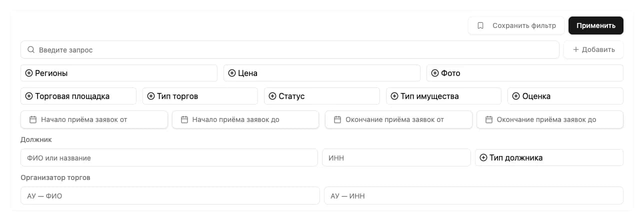Open the Регионы filter selector

[x=119, y=73]
